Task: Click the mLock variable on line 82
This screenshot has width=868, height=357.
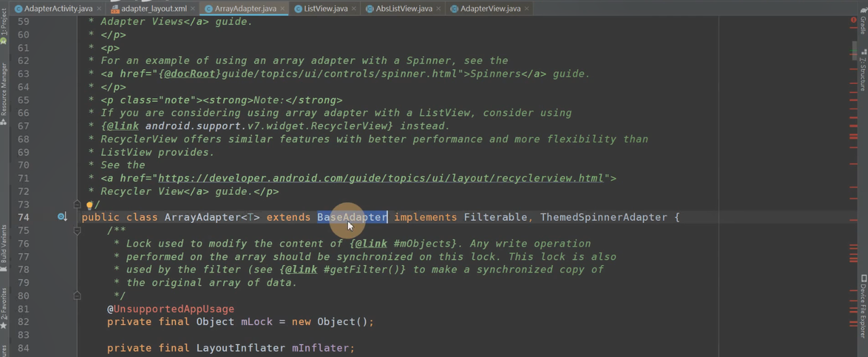Action: pos(257,322)
